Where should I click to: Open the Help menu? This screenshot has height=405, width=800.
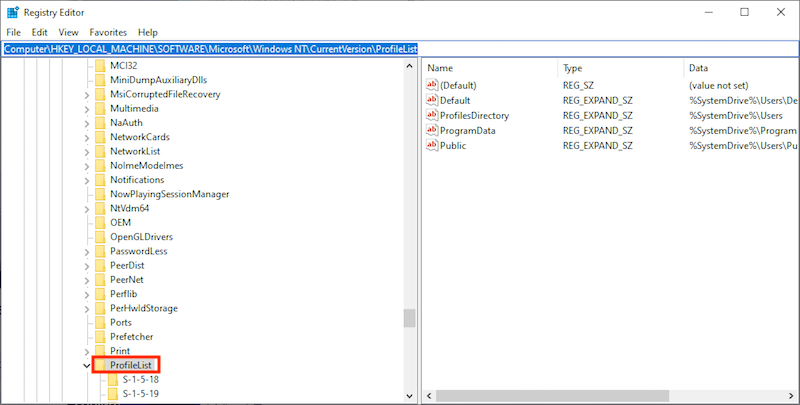point(147,32)
